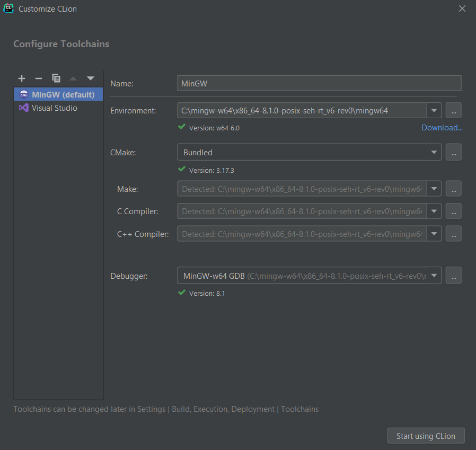Click the move toolchain down arrow
476x450 pixels.
90,78
